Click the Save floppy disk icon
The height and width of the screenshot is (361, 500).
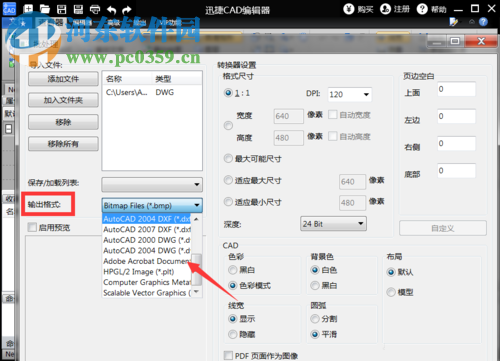[x=62, y=9]
